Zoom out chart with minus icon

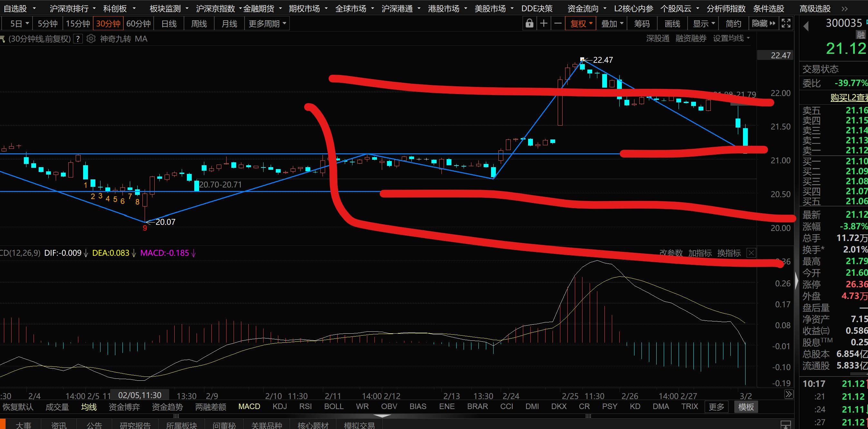(x=558, y=24)
